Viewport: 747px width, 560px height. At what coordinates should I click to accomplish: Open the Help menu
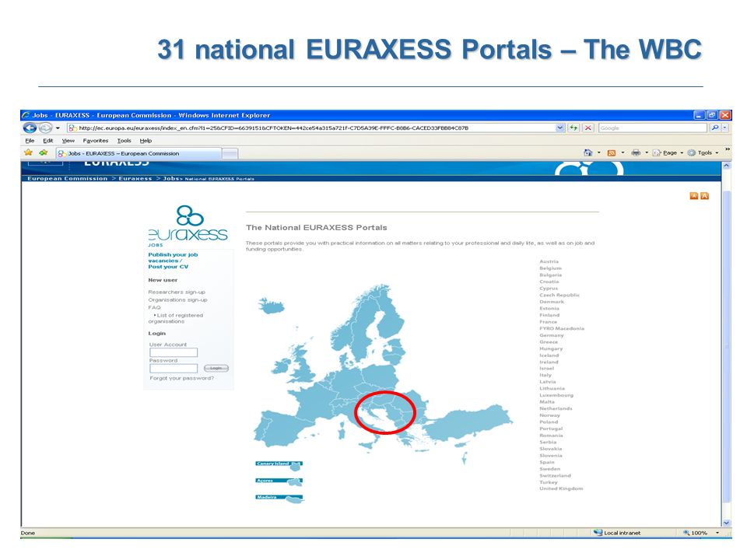(x=146, y=141)
